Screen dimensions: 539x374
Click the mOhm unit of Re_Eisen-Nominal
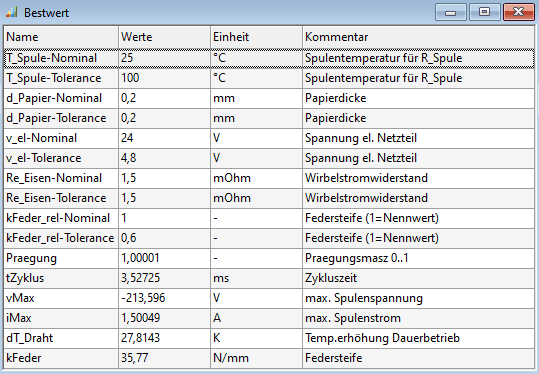(x=232, y=178)
